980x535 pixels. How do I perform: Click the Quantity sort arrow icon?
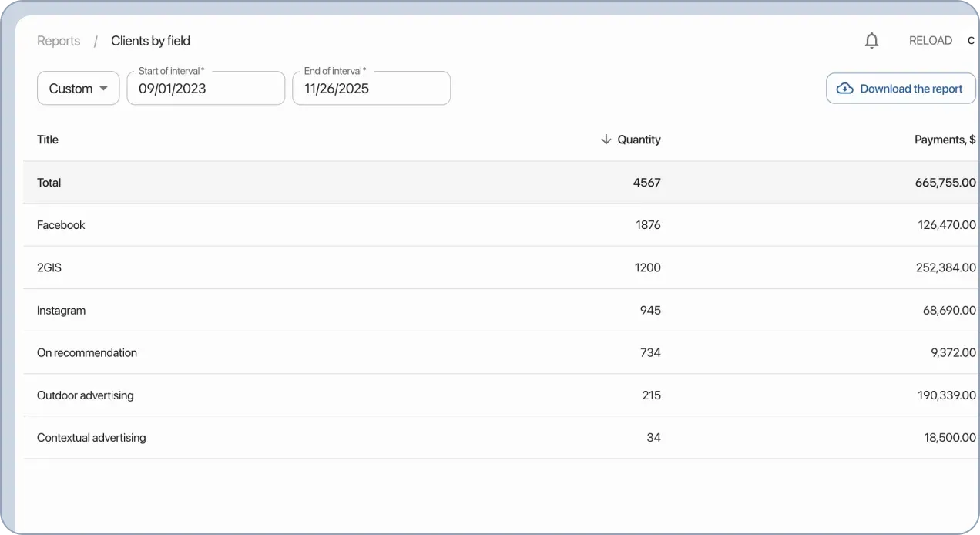[x=606, y=140]
